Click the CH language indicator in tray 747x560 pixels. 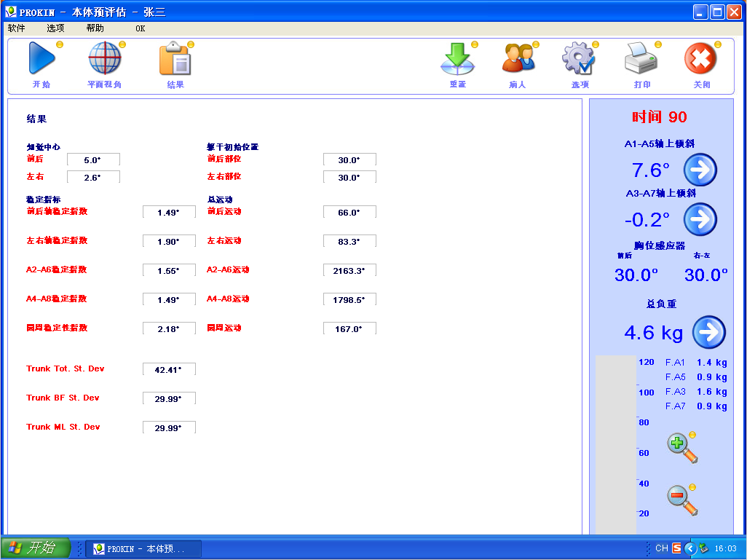coord(661,548)
